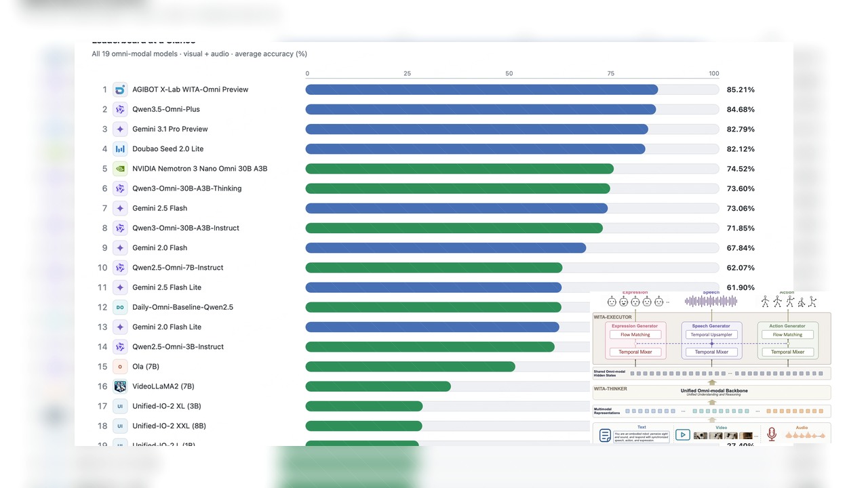Click the Qwen3-Omni-30B-A3B-Thinking model icon

point(120,188)
